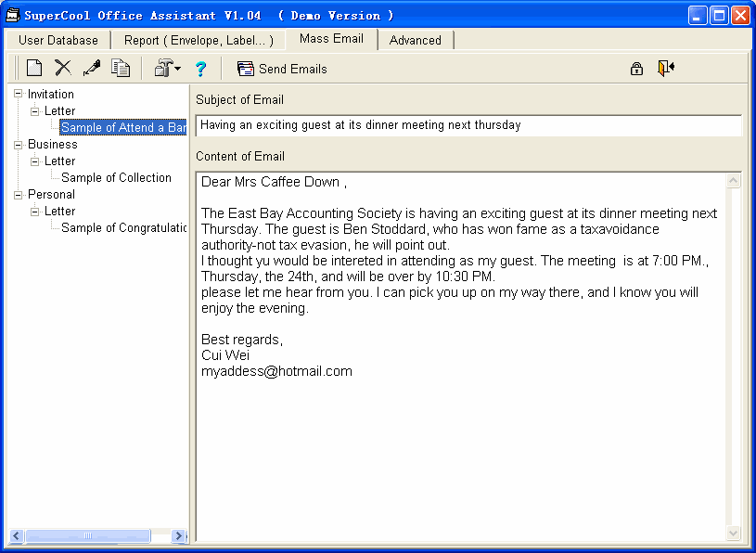Click the Subject of Email input field

[x=468, y=125]
